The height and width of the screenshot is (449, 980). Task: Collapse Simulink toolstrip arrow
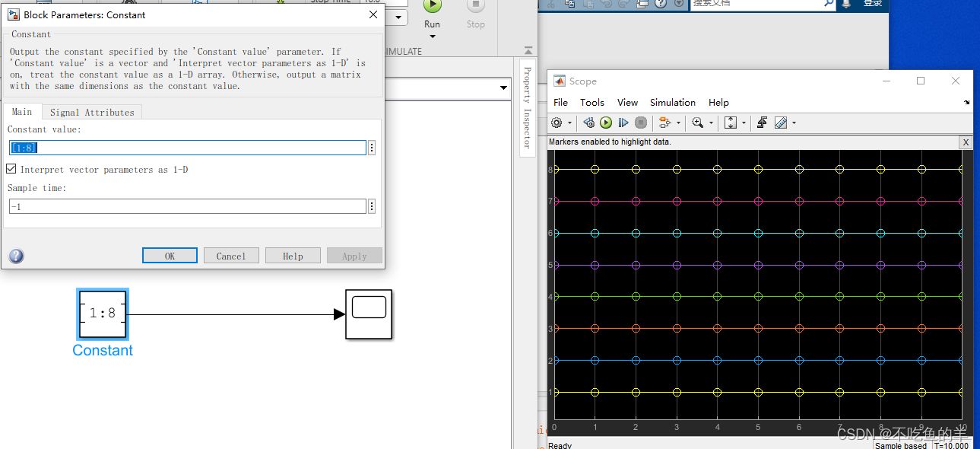[x=528, y=51]
